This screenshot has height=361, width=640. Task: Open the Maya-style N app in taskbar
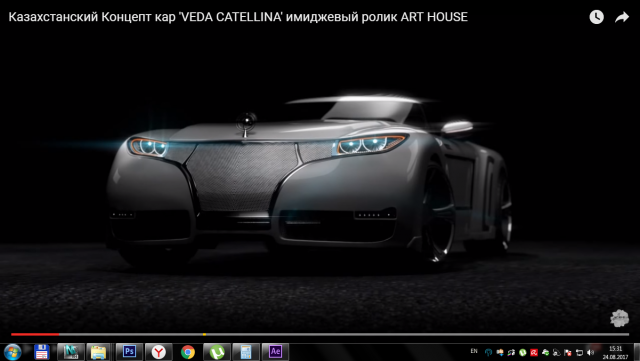click(x=71, y=352)
